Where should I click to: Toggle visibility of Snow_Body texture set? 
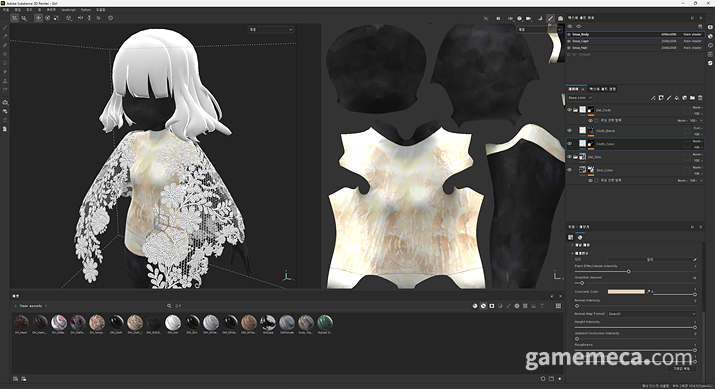pos(569,34)
